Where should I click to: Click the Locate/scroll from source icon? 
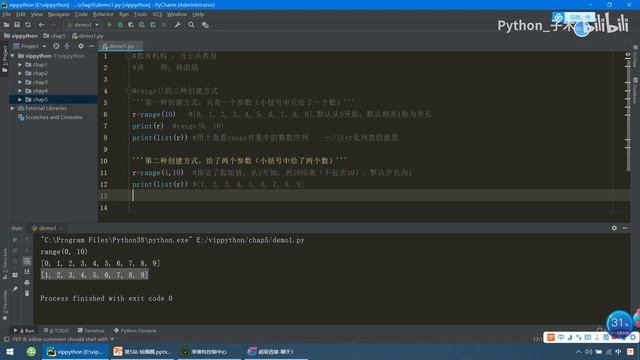(56, 46)
